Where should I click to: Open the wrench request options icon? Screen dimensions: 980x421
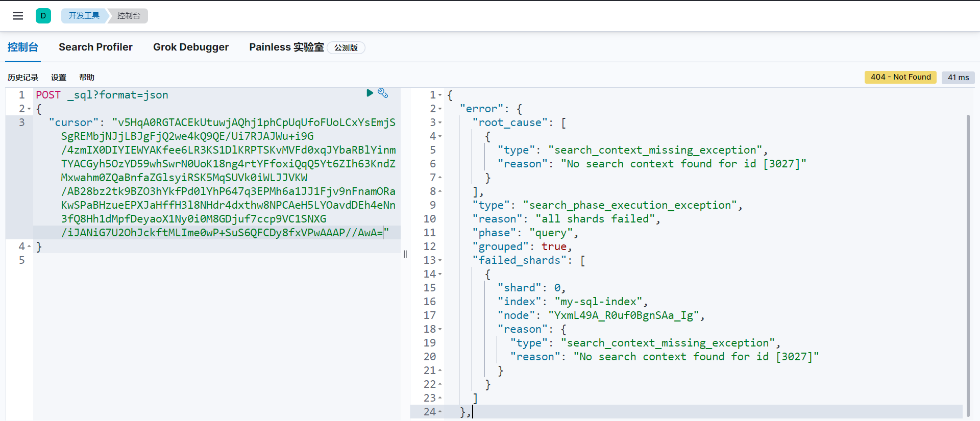coord(383,93)
